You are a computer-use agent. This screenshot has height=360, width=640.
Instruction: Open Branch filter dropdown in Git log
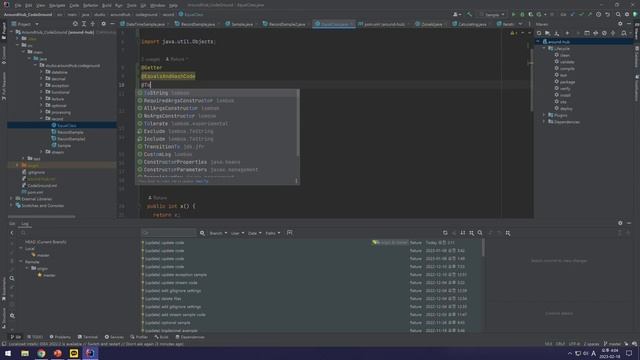click(x=218, y=233)
